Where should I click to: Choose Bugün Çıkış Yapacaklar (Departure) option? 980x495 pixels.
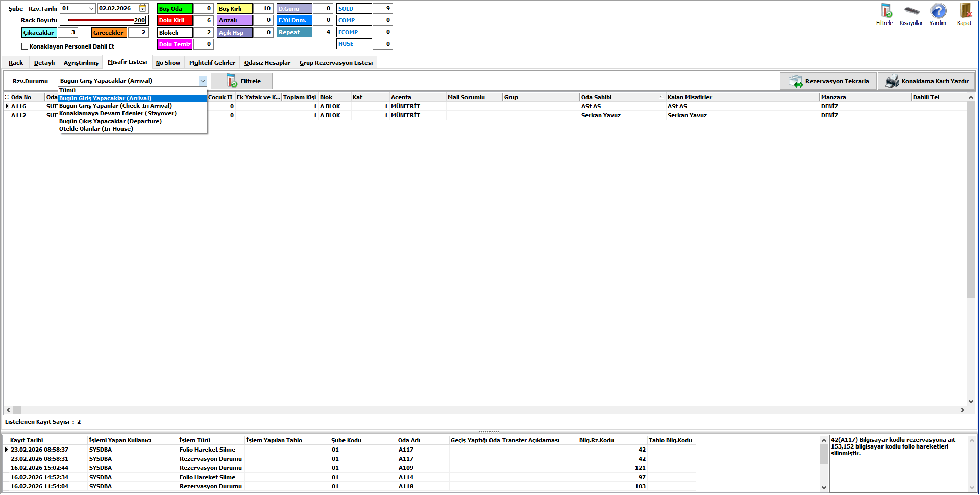(110, 121)
